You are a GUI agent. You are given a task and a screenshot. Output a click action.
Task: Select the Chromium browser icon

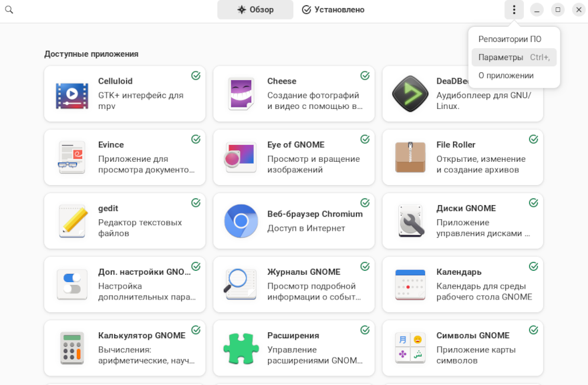[241, 221]
